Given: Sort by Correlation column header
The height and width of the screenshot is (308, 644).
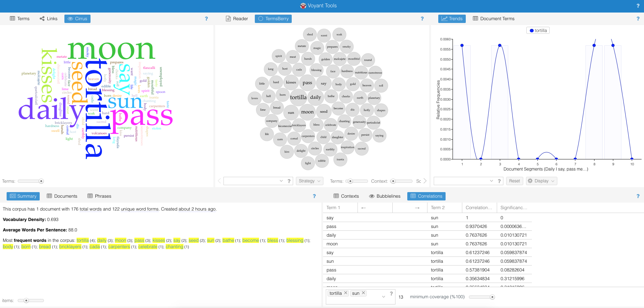Looking at the screenshot, I should 479,208.
